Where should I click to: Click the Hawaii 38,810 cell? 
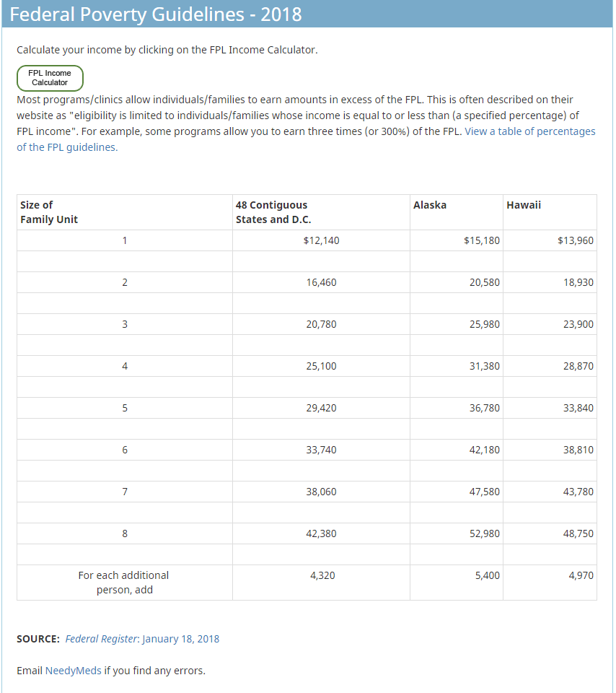578,450
